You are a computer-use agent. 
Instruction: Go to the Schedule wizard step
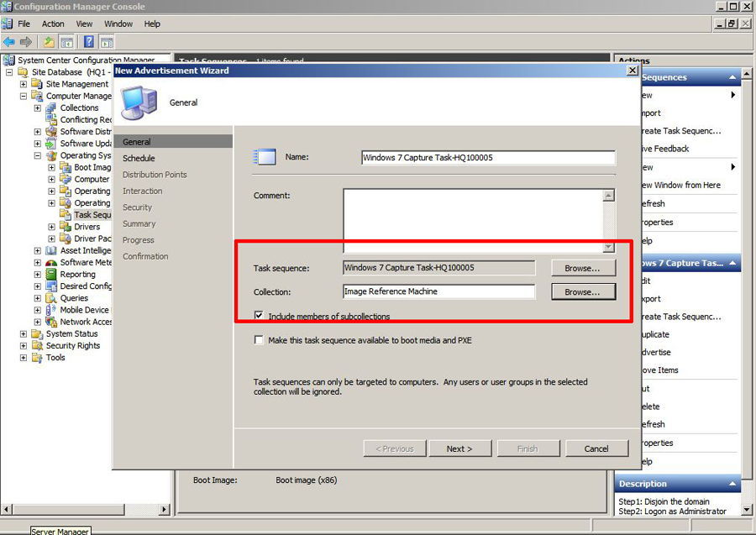139,158
